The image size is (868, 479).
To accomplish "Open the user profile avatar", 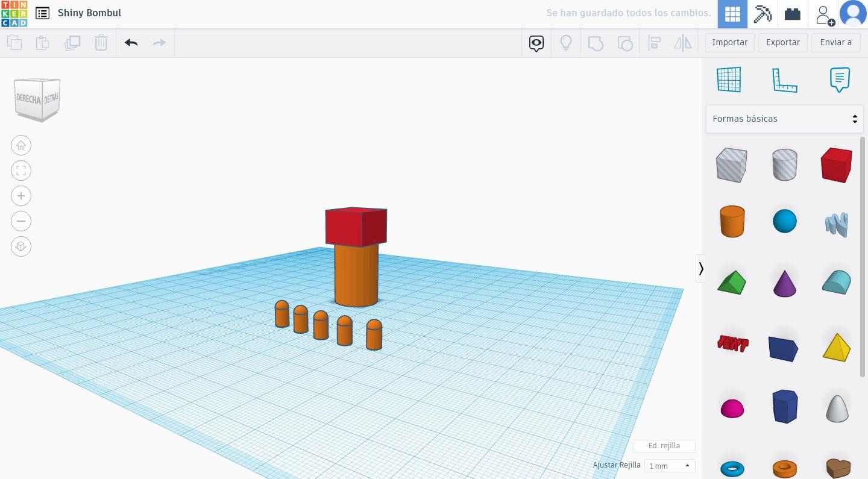I will coord(853,14).
